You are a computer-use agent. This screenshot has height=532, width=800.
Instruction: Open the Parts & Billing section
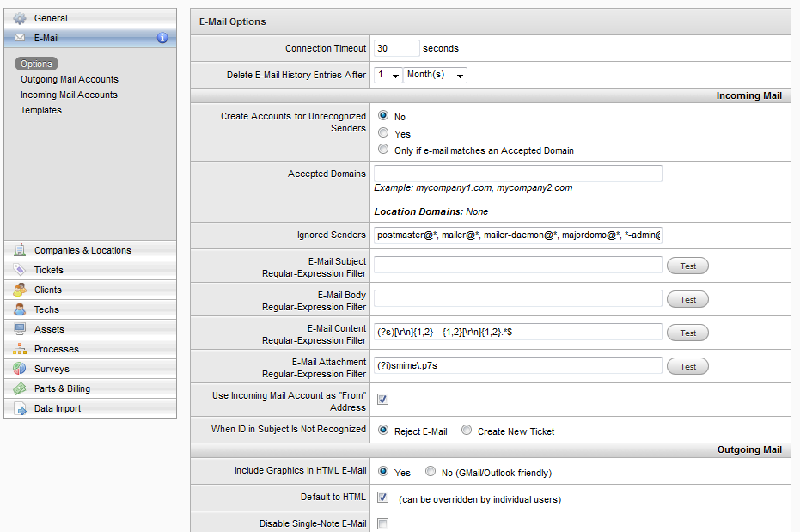click(90, 388)
